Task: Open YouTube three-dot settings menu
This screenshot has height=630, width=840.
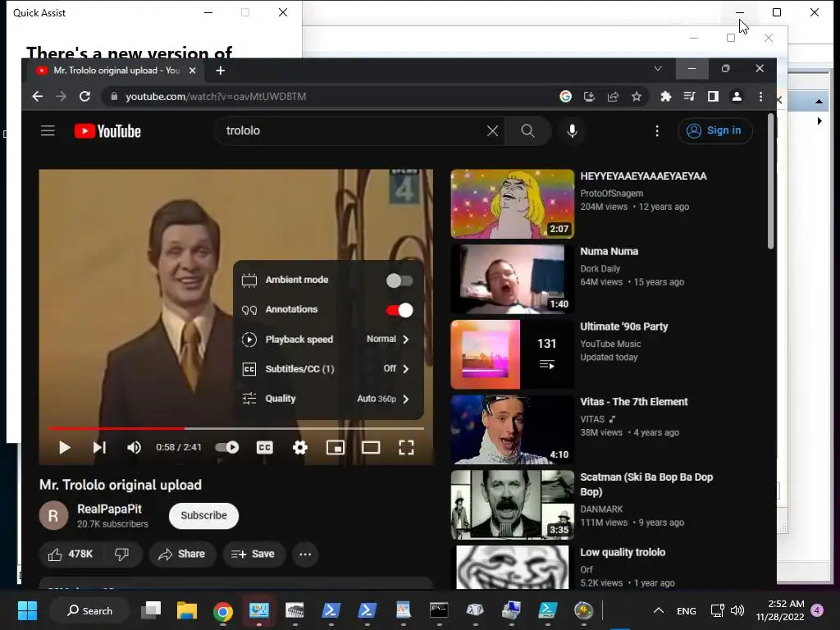Action: tap(657, 130)
